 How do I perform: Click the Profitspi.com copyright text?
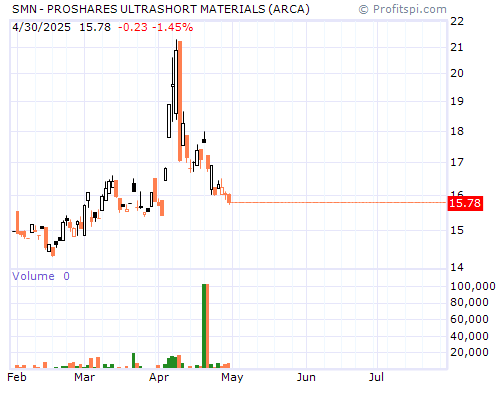click(403, 9)
